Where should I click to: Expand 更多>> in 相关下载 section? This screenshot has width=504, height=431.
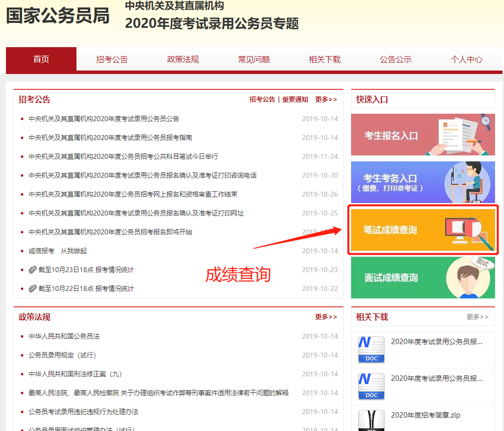477,317
